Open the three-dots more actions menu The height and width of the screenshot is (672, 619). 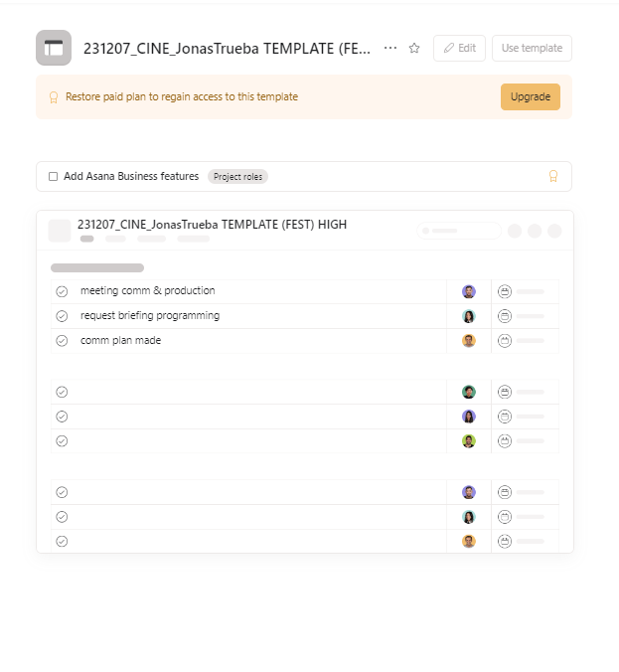pos(390,48)
